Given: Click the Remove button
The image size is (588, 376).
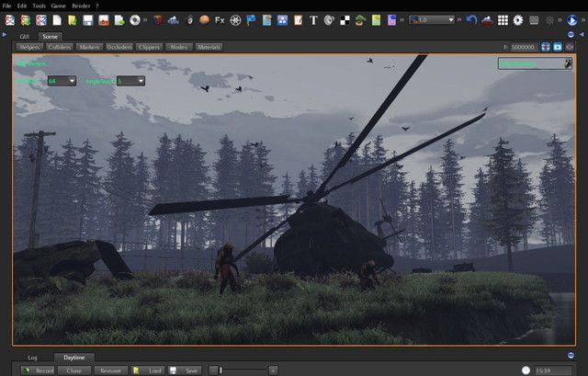Looking at the screenshot, I should (x=111, y=370).
